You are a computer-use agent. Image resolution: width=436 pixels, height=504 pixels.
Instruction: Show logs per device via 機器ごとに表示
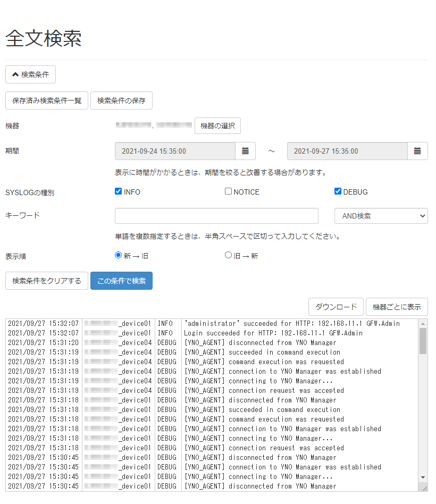click(397, 307)
